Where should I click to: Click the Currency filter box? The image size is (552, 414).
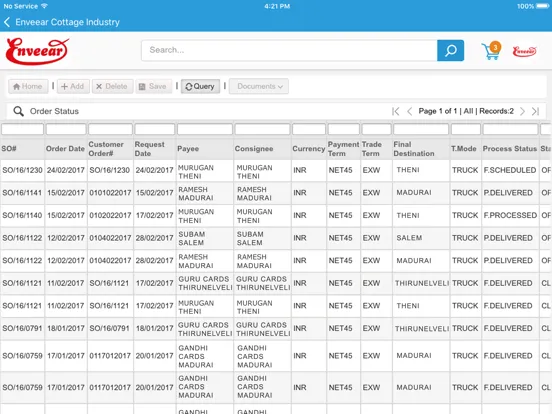click(x=309, y=129)
